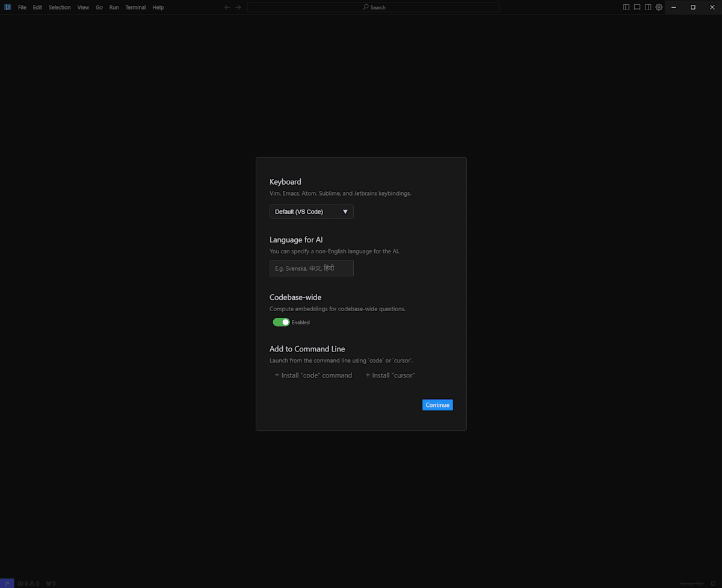Open the Go menu
Image resolution: width=722 pixels, height=588 pixels.
click(x=99, y=7)
